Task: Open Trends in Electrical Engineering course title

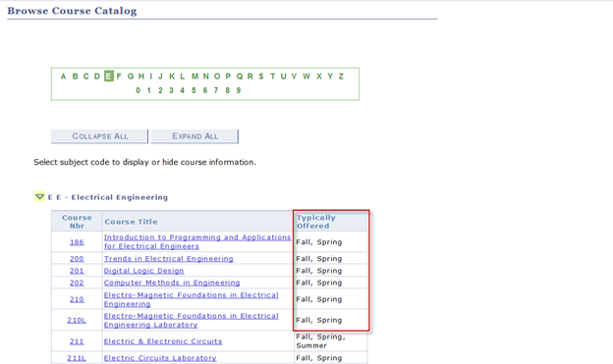Action: pos(169,259)
